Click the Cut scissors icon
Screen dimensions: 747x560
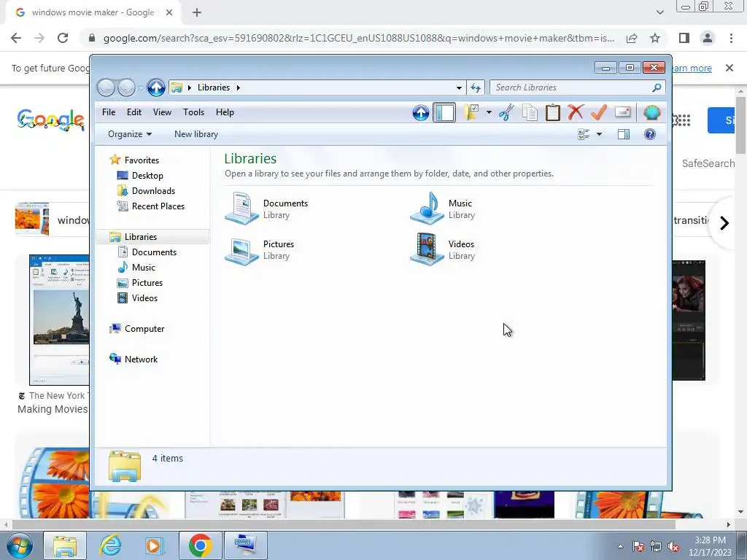coord(506,113)
